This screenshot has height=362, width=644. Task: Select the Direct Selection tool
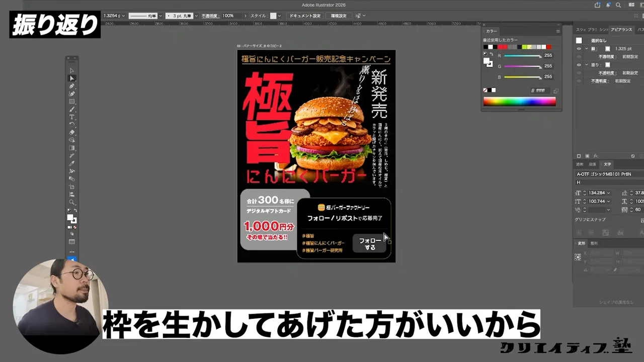(x=72, y=78)
